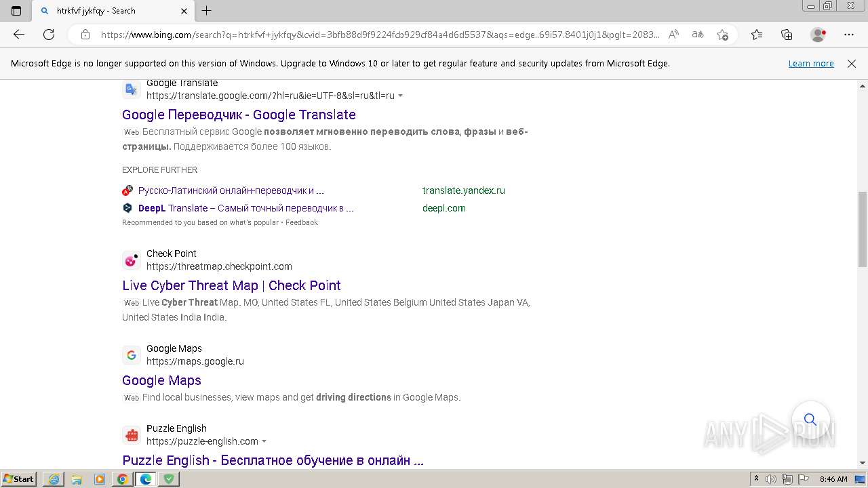This screenshot has width=868, height=488.
Task: Open the Windows Start menu
Action: pyautogui.click(x=19, y=479)
